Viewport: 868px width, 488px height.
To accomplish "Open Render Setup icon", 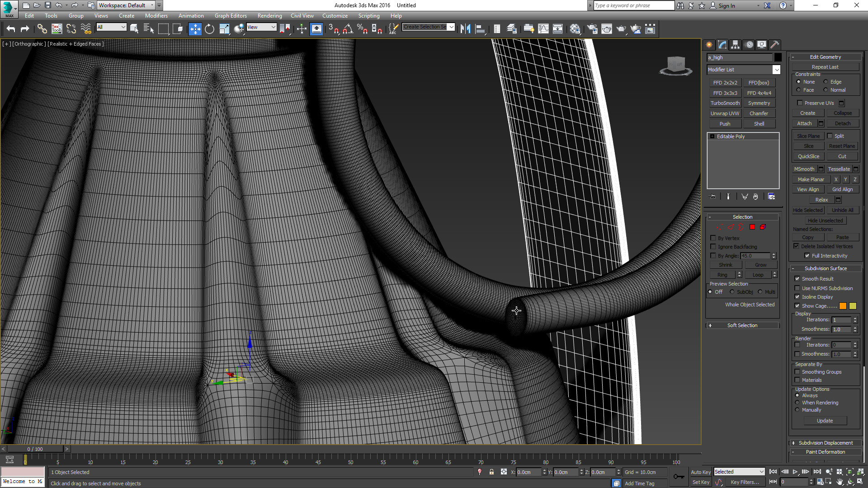I will pos(592,29).
